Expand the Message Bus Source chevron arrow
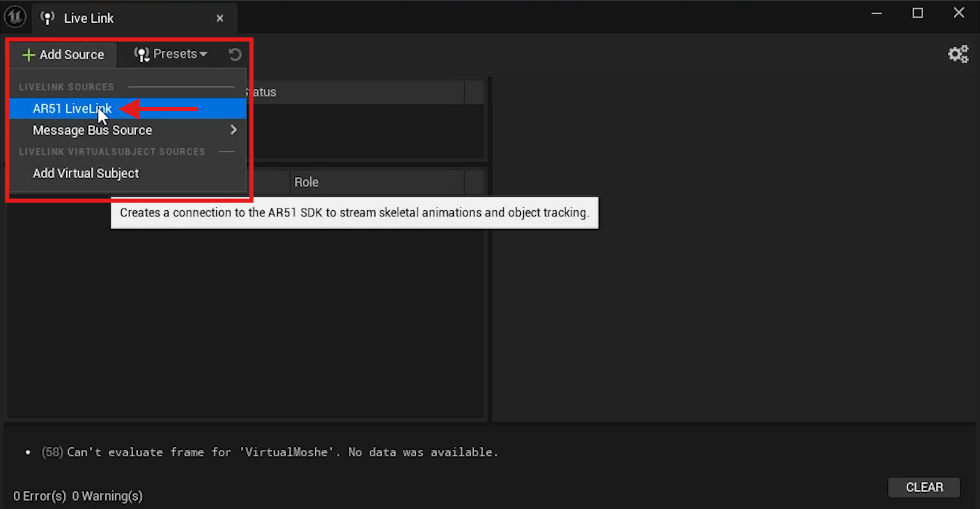This screenshot has height=509, width=980. click(x=234, y=130)
